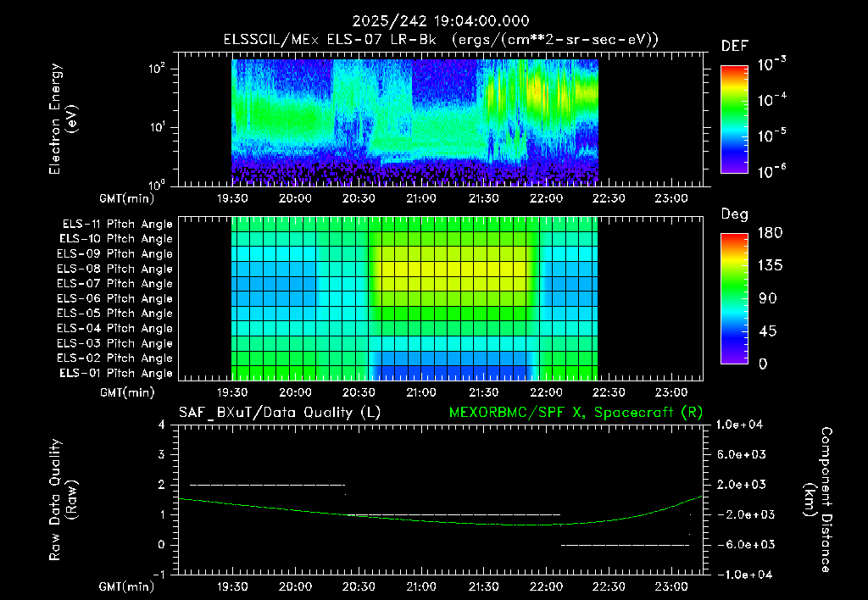
Task: Click the green MEXORBMC/SPF X, Spacecraft (R) label
Action: tap(576, 413)
